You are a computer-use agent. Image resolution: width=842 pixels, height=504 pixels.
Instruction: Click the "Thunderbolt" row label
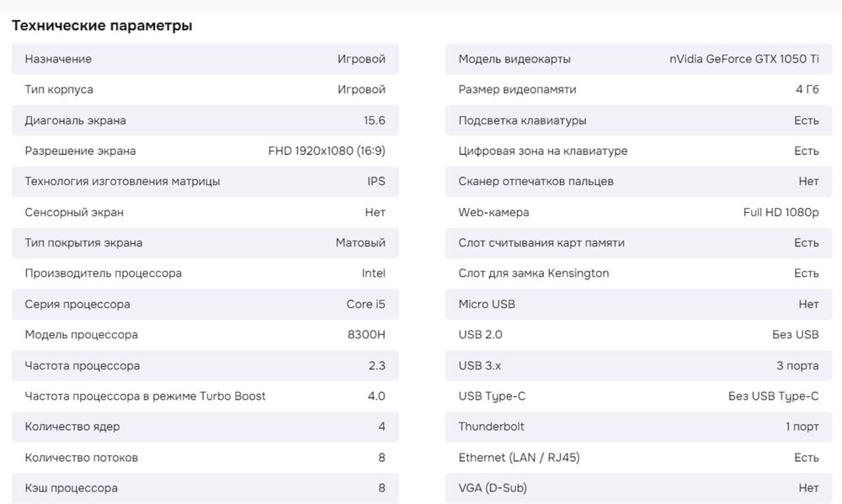(491, 427)
